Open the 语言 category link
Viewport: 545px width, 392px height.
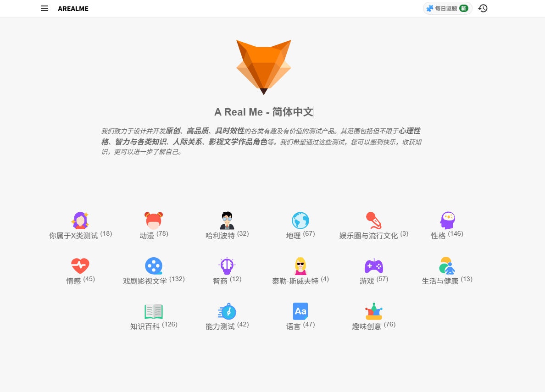point(293,326)
